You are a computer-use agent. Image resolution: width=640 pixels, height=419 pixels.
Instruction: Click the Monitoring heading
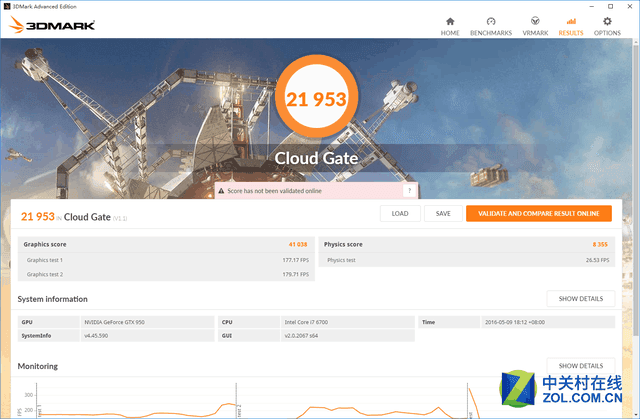38,366
